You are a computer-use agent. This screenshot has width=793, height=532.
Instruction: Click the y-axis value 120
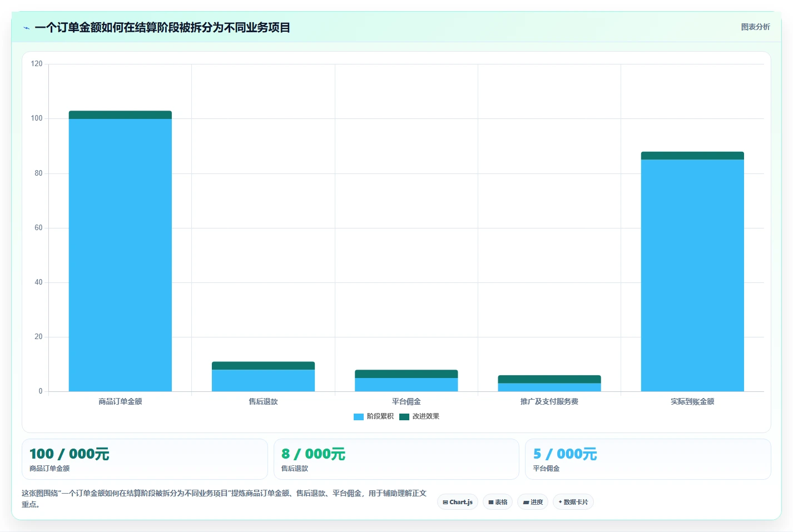[37, 64]
